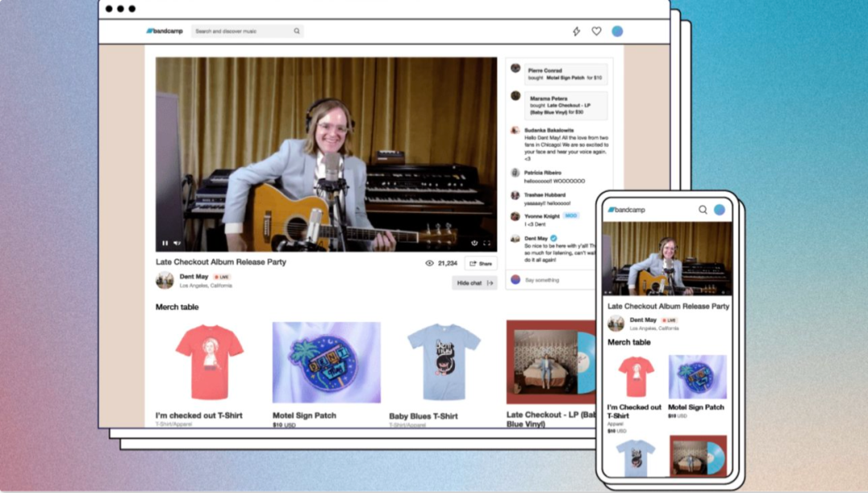Click Marama Peters' chat avatar

(x=515, y=96)
